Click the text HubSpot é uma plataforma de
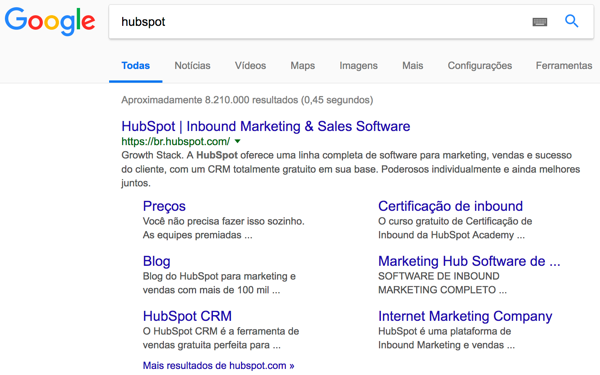The height and width of the screenshot is (375, 600). (444, 331)
